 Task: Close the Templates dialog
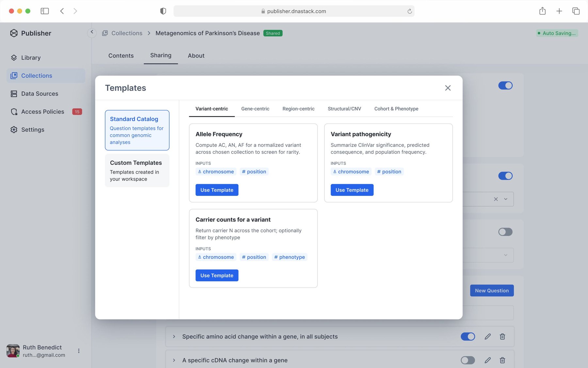[448, 88]
